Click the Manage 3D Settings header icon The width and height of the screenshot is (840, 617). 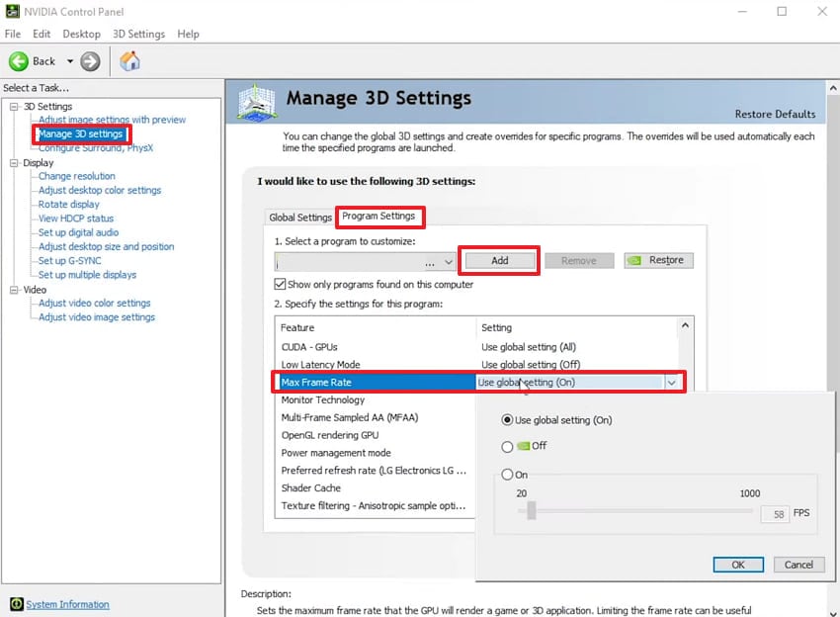point(257,103)
